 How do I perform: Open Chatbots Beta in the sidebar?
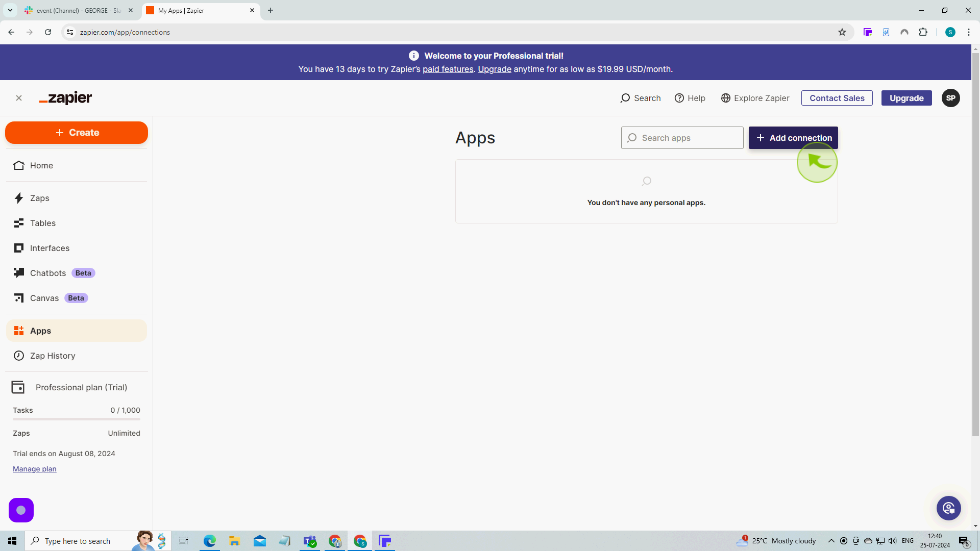[77, 273]
